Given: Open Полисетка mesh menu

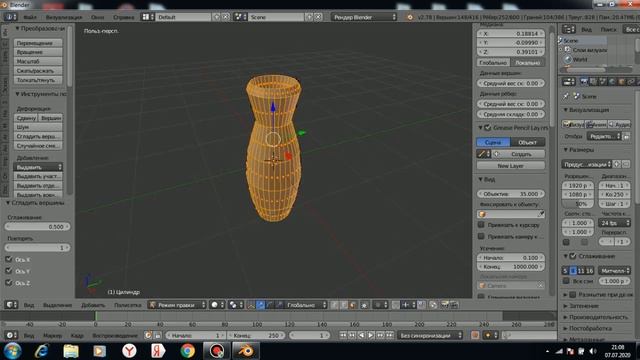Looking at the screenshot, I should pos(128,305).
